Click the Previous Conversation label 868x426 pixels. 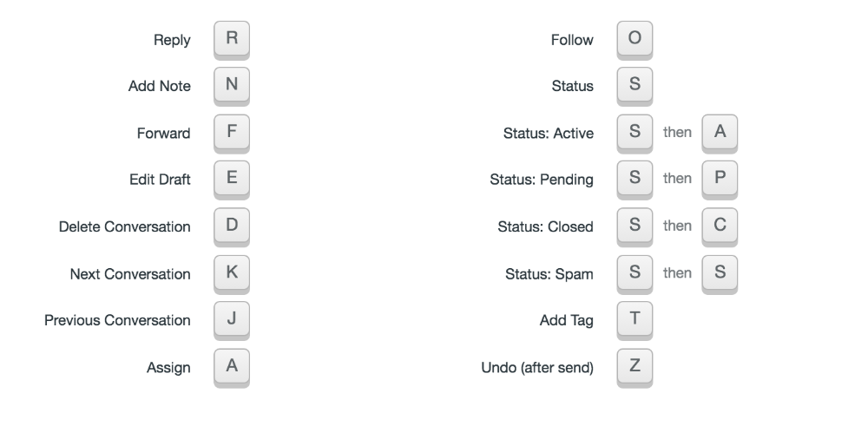118,321
